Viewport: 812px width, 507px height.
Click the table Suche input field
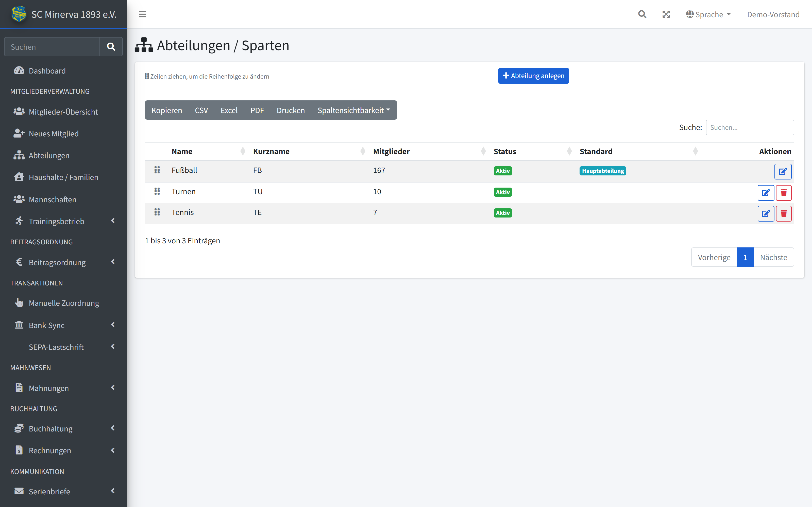[x=750, y=128]
